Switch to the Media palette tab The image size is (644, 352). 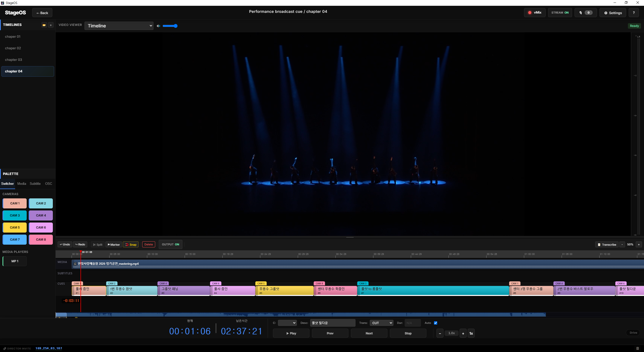click(x=22, y=184)
